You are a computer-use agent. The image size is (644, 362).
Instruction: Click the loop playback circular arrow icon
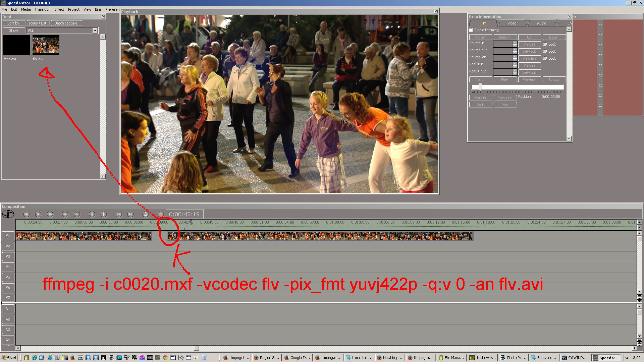point(145,214)
